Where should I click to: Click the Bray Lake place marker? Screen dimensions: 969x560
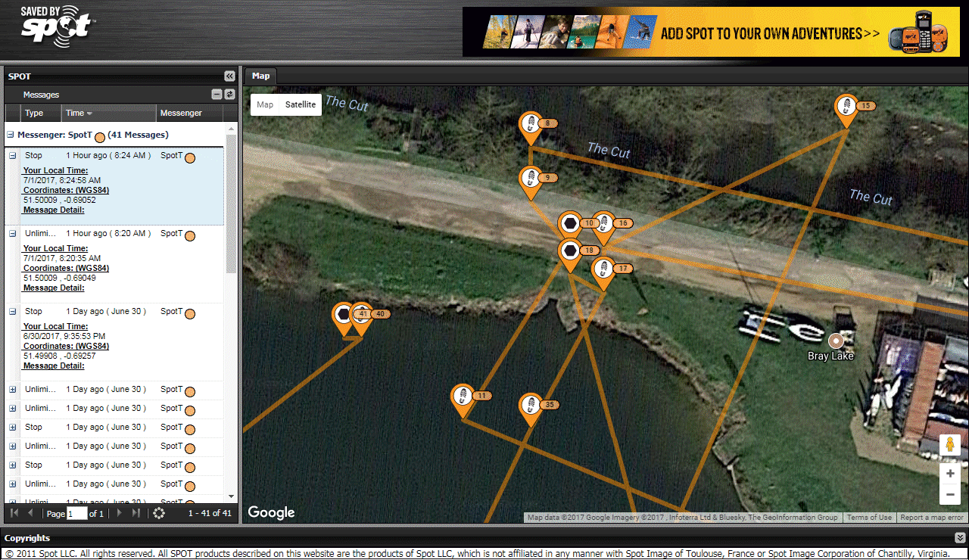[836, 341]
